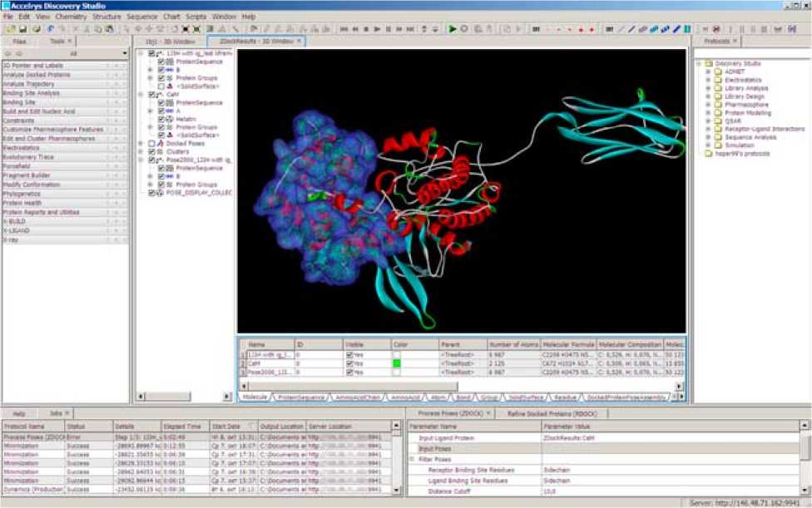Select the teal ribbon display style icon
The image size is (812, 508).
(653, 29)
